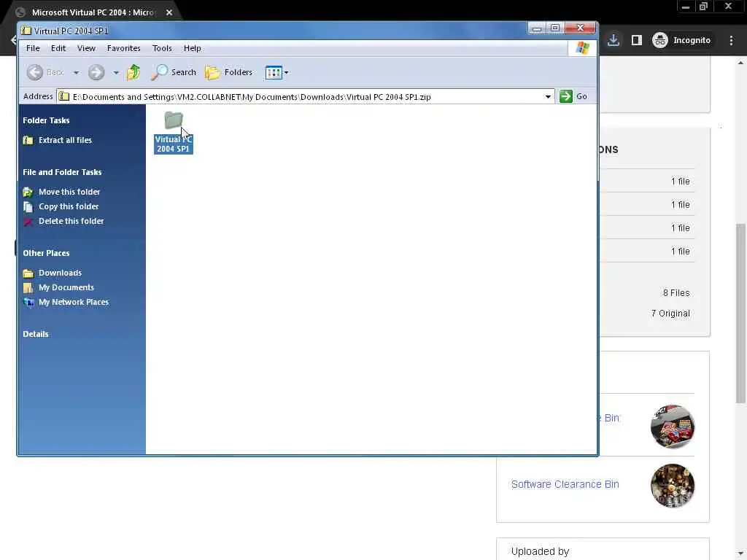
Task: Click the browser page vertical scrollbar
Action: tap(740, 314)
